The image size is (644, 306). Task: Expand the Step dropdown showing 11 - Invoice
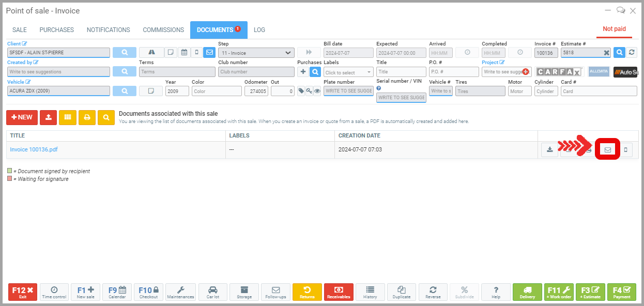(x=256, y=53)
